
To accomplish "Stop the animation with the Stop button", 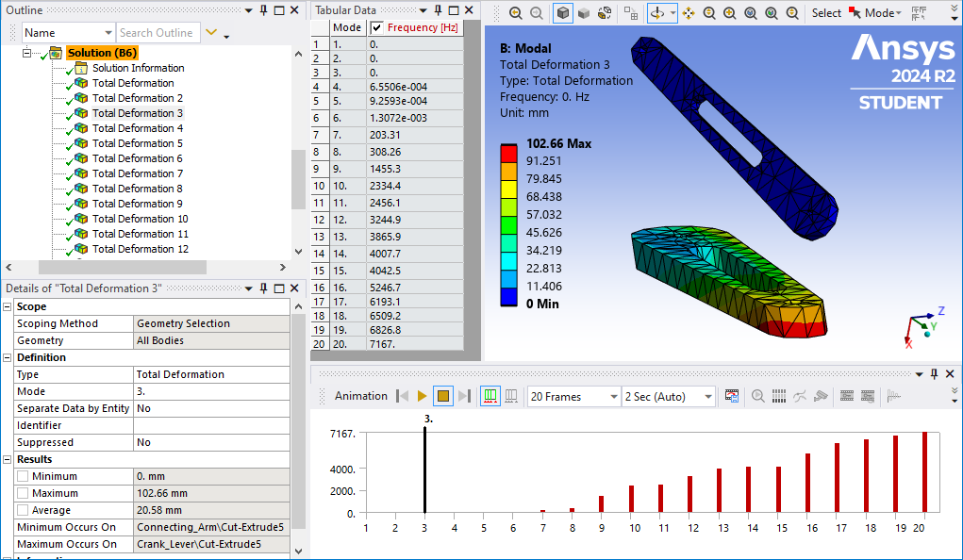I will click(x=443, y=396).
